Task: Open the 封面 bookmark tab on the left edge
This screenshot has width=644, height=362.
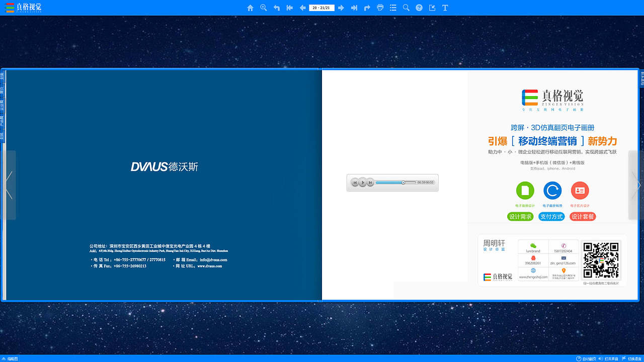Action: 2,75
